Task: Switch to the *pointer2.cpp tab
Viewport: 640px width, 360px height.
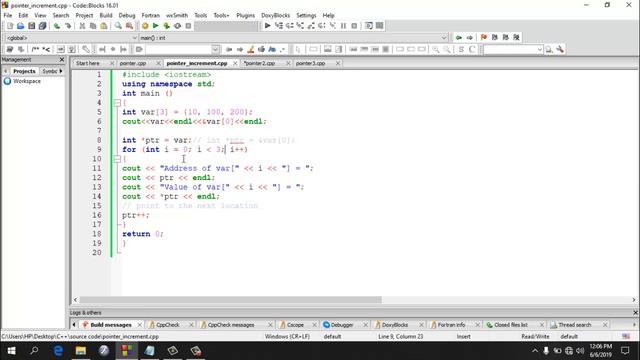Action: pos(260,63)
